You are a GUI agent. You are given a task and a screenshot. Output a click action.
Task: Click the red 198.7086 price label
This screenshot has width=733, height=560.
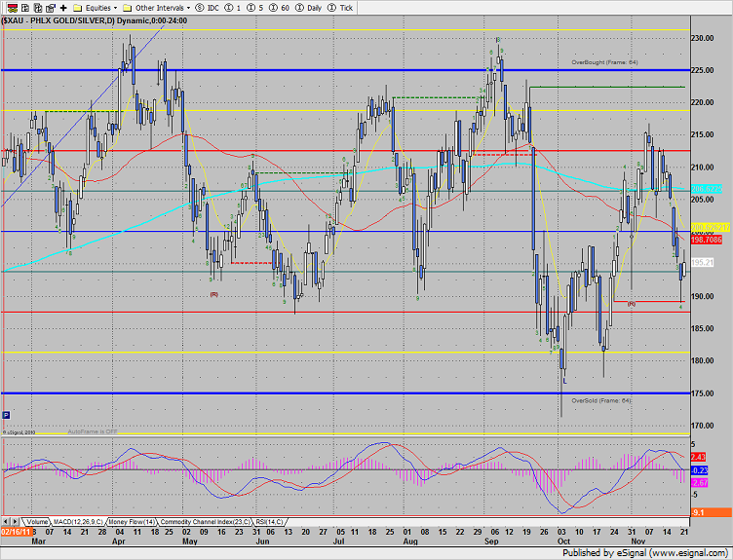pos(707,240)
